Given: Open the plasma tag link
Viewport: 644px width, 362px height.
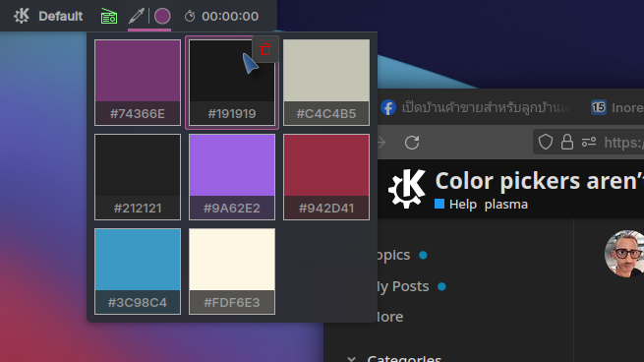Looking at the screenshot, I should tap(506, 205).
